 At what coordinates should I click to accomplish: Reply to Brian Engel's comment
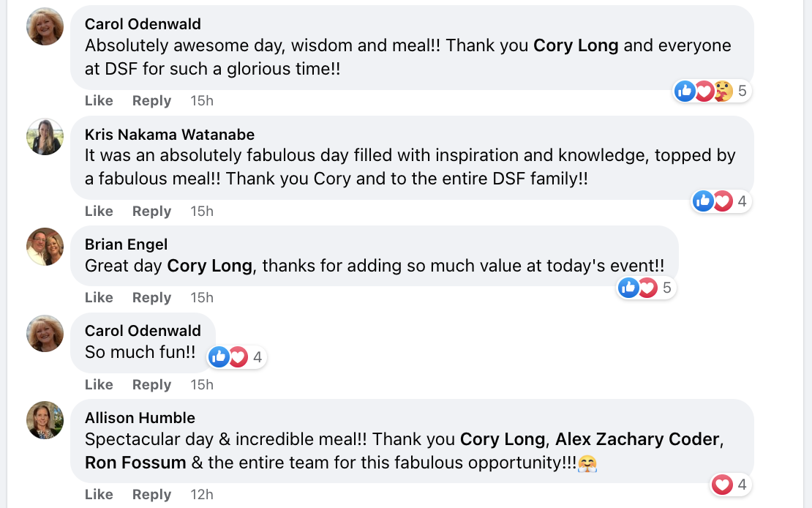tap(151, 297)
